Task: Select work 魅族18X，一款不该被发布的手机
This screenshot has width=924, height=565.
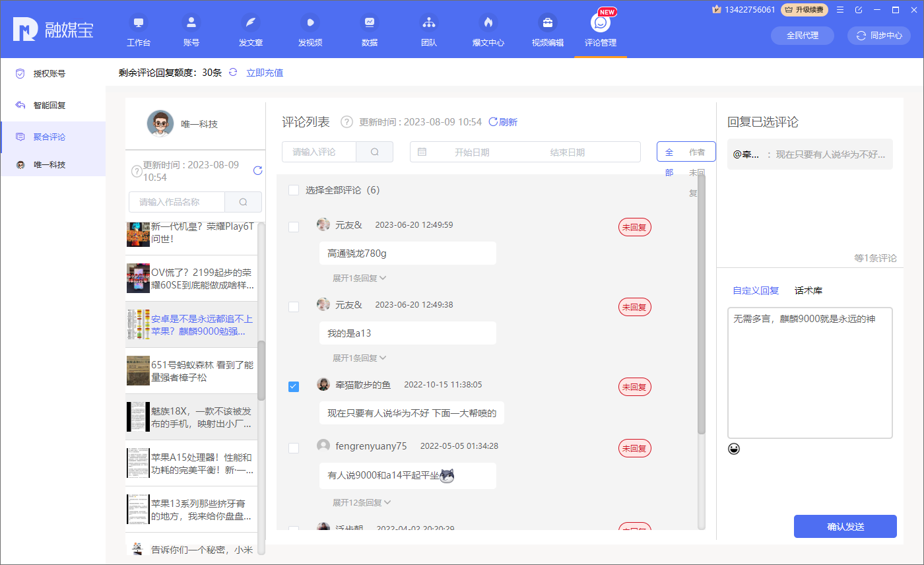Action: tap(190, 417)
